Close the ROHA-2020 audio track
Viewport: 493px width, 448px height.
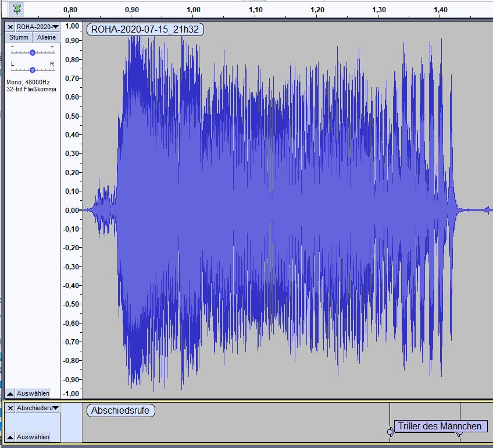tap(10, 27)
